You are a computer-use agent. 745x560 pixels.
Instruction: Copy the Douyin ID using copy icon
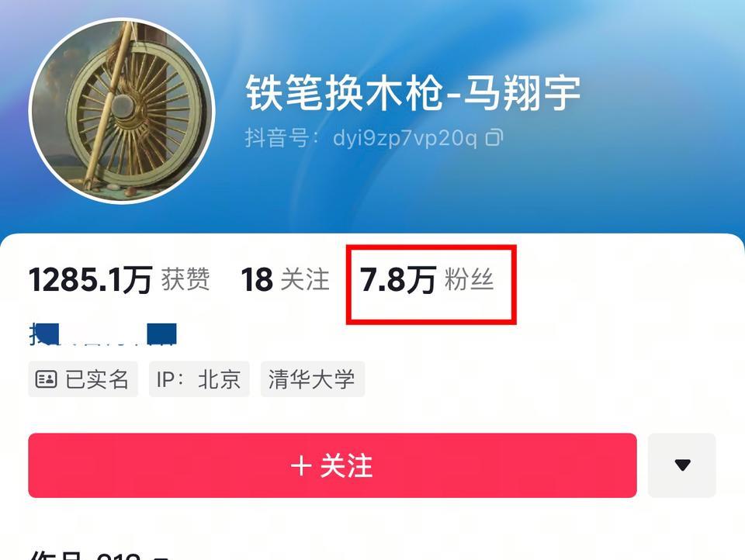494,137
